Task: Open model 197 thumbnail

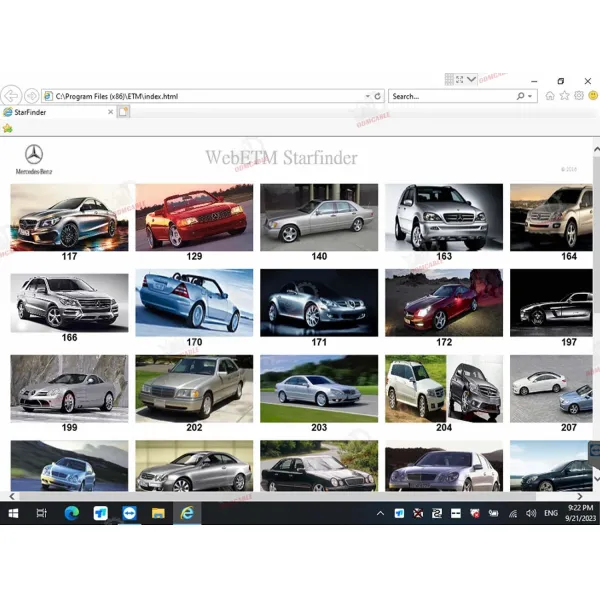Action: coord(551,303)
